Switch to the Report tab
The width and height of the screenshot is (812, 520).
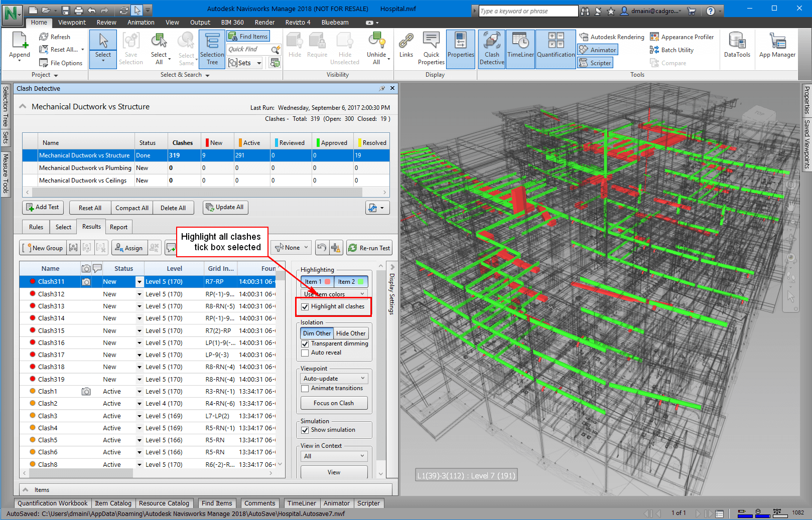(118, 227)
